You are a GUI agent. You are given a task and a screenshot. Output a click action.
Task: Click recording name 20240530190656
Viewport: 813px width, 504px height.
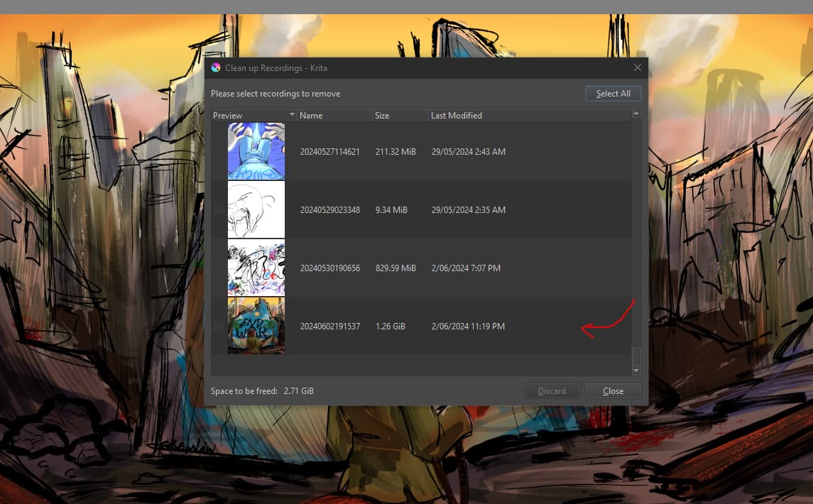[329, 268]
